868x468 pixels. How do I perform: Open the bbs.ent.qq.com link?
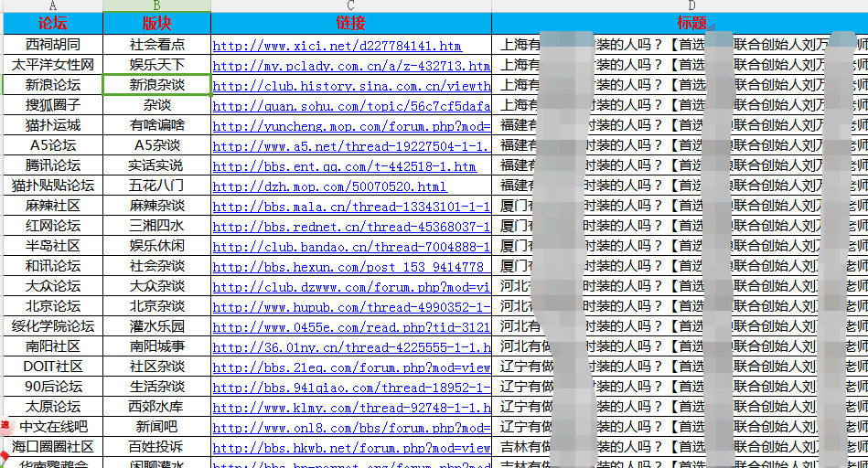[344, 166]
